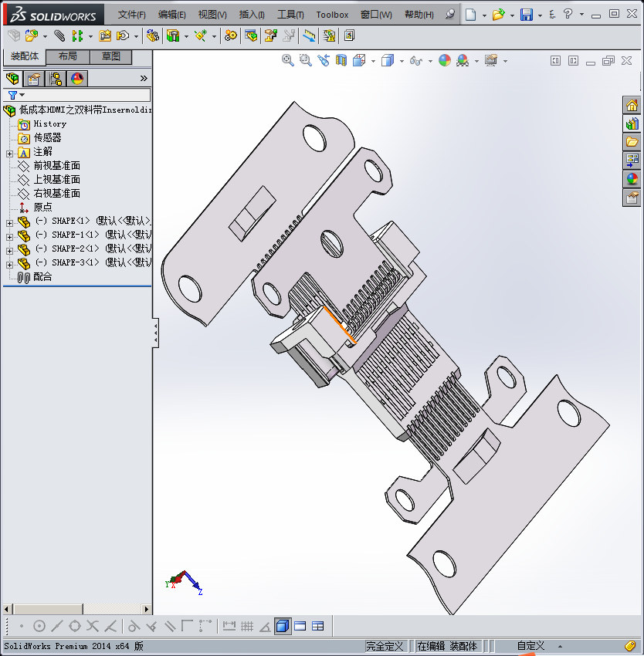Click the Zoom to Area icon
Image resolution: width=644 pixels, height=656 pixels.
pyautogui.click(x=305, y=61)
